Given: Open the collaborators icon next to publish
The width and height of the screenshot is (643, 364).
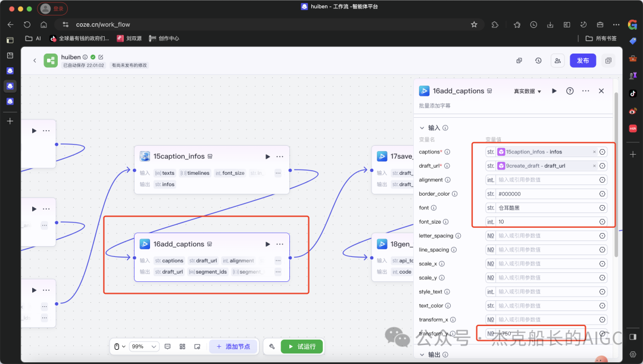Looking at the screenshot, I should 558,61.
